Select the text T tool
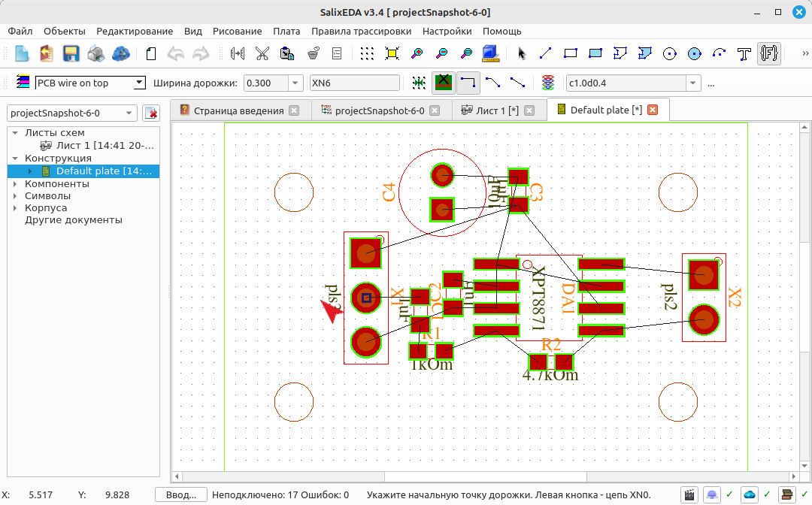The height and width of the screenshot is (505, 812). 744,54
